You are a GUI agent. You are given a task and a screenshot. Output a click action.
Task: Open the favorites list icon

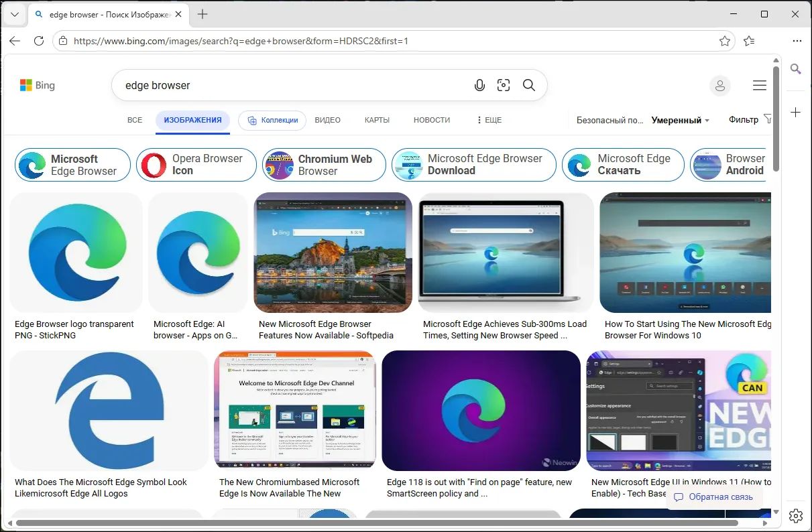[x=749, y=41]
